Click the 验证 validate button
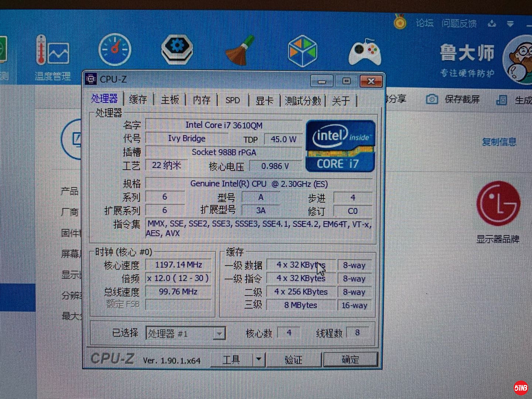The image size is (532, 399). click(x=294, y=359)
